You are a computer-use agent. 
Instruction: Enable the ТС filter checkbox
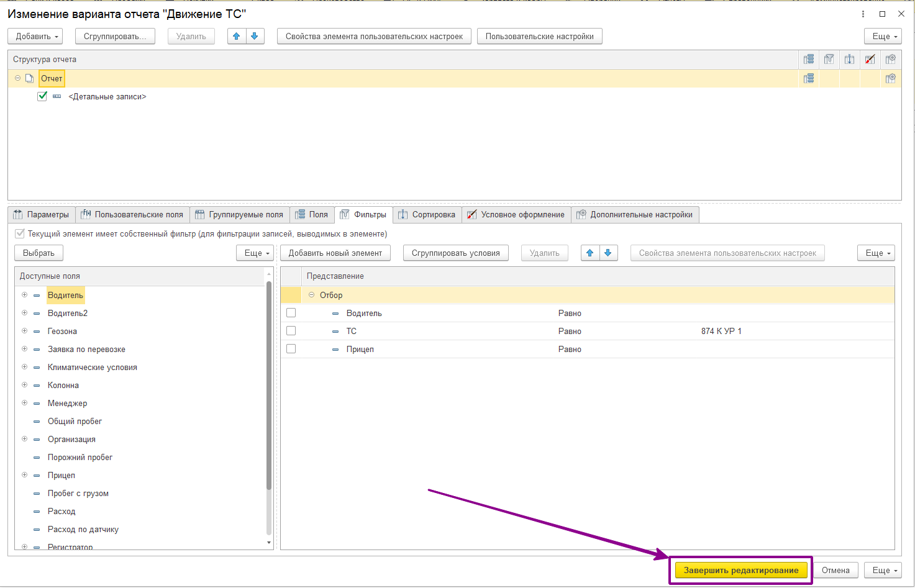291,331
